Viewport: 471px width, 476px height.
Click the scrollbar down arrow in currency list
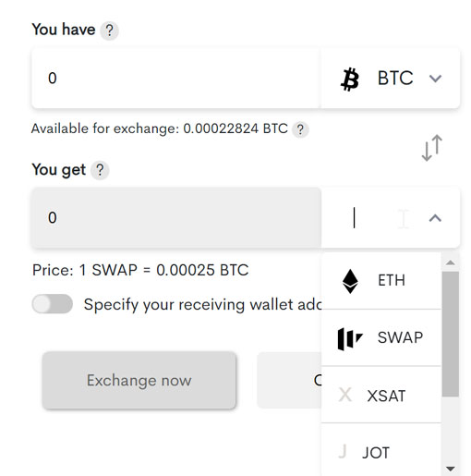[451, 469]
